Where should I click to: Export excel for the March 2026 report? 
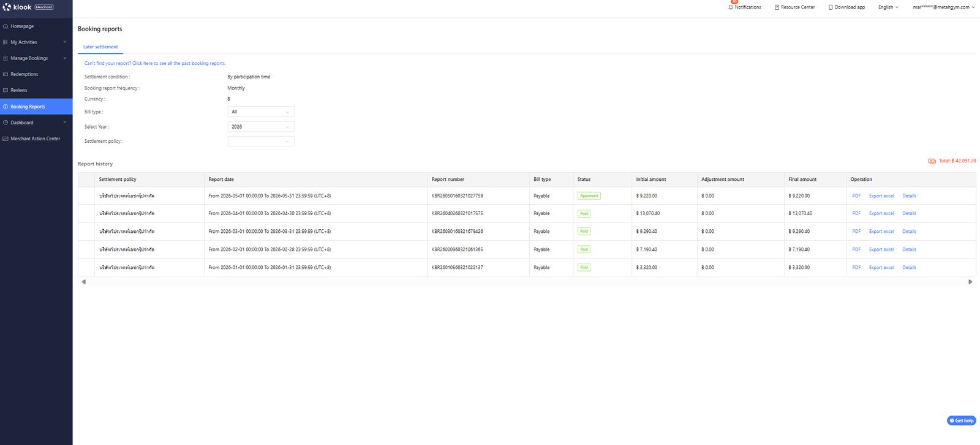[881, 232]
